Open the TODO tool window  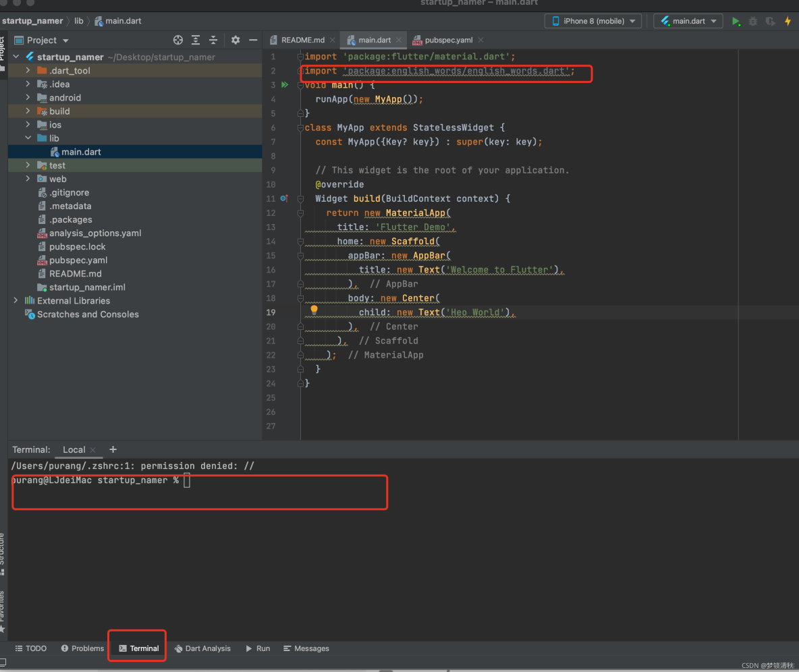pyautogui.click(x=30, y=648)
